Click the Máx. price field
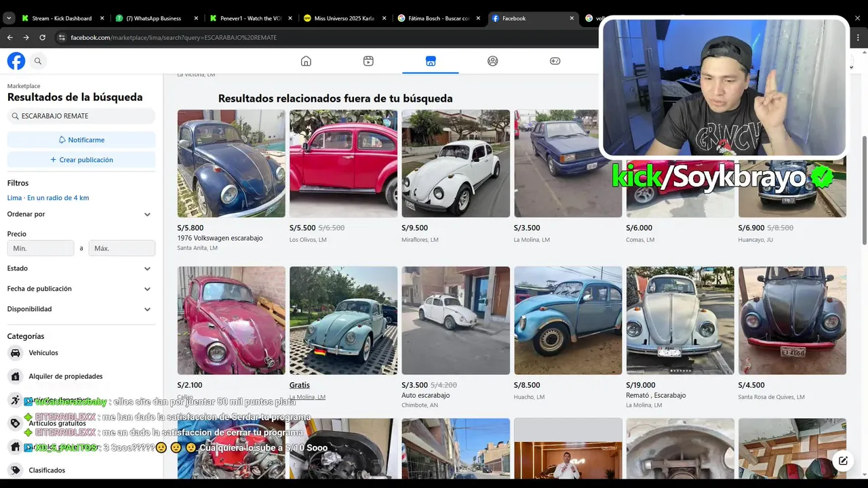 tap(122, 248)
